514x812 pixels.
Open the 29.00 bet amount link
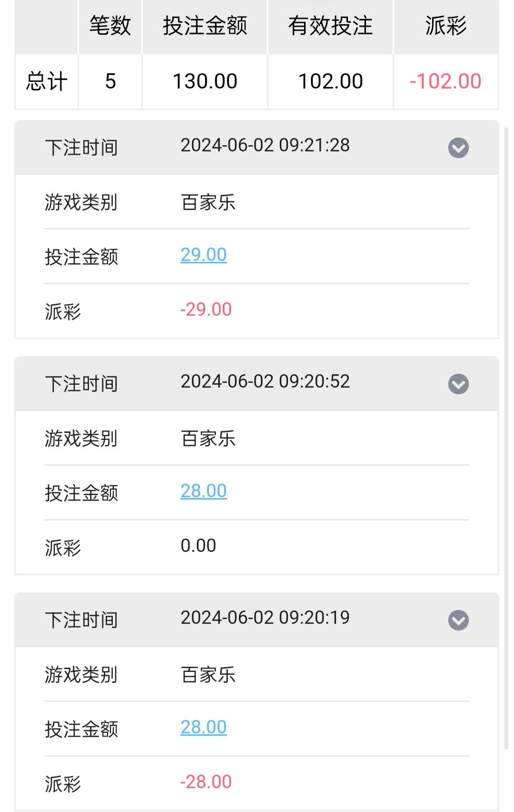click(204, 255)
